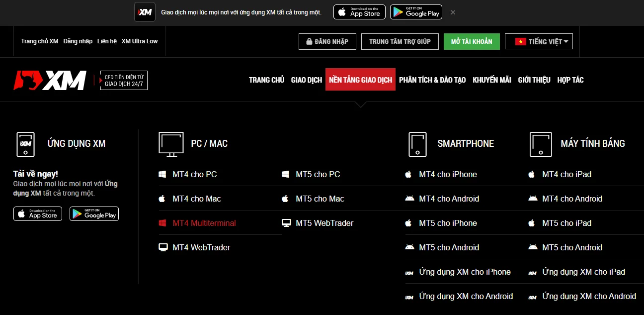Open MT4 cho iPhone

tap(448, 174)
